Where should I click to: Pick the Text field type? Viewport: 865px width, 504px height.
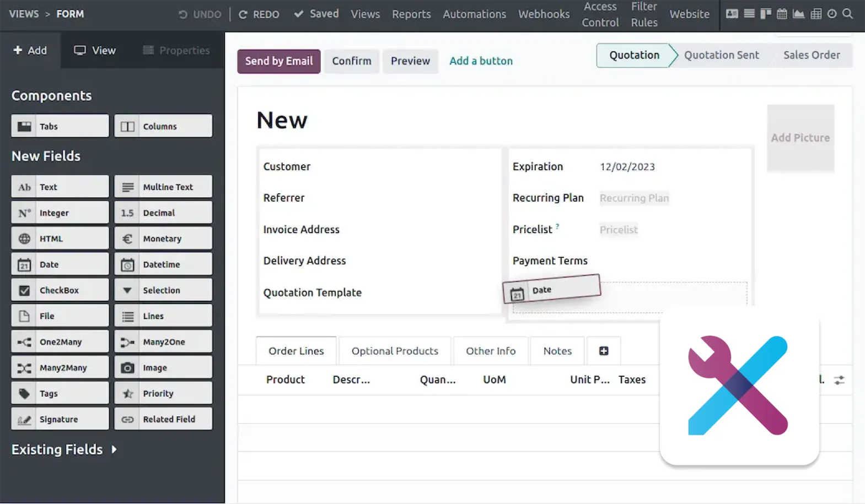click(x=60, y=187)
